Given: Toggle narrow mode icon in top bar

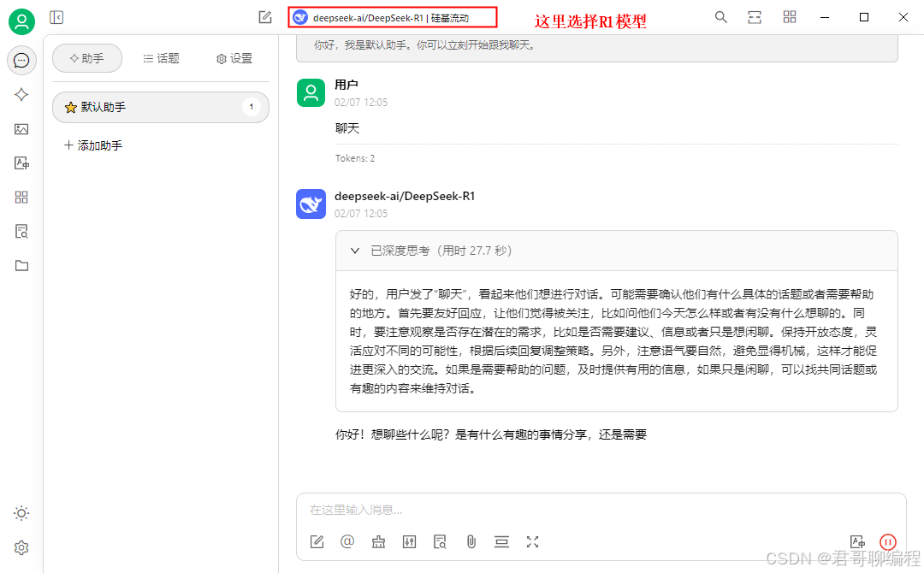Looking at the screenshot, I should click(x=755, y=17).
